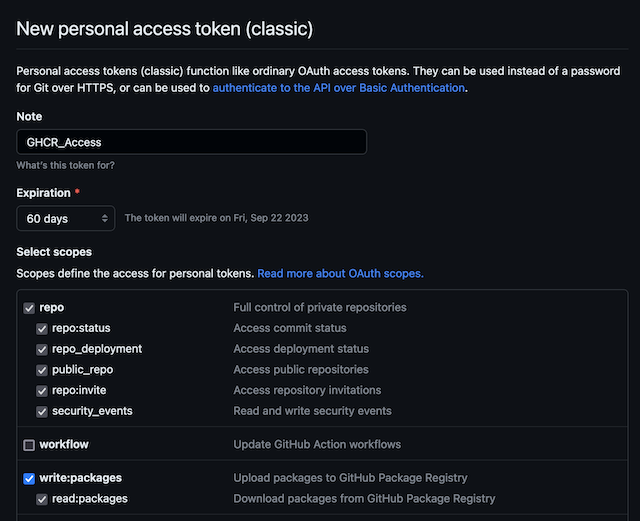Click the repo scope label text

(x=51, y=307)
